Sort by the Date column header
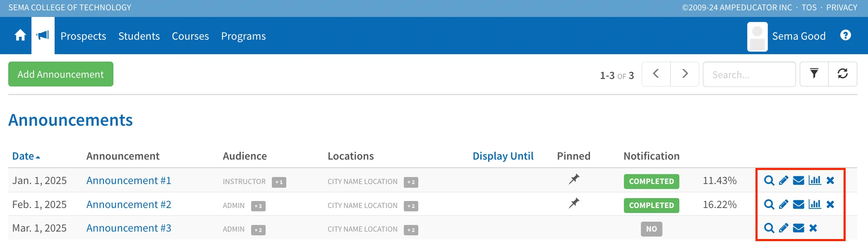 26,156
